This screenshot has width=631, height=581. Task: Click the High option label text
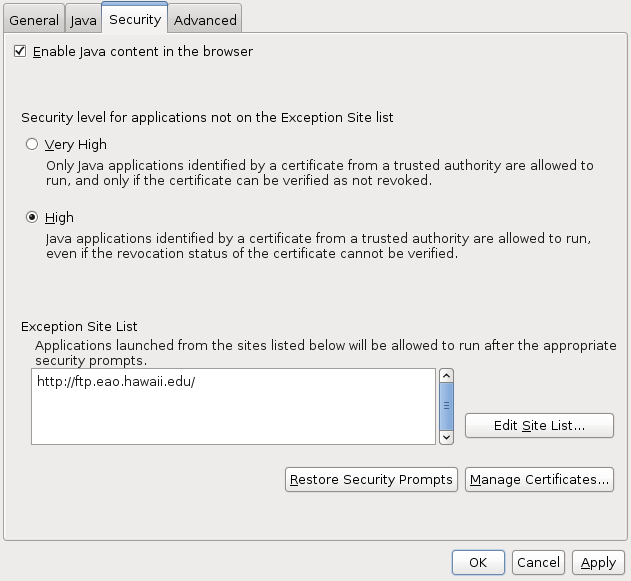click(x=59, y=218)
